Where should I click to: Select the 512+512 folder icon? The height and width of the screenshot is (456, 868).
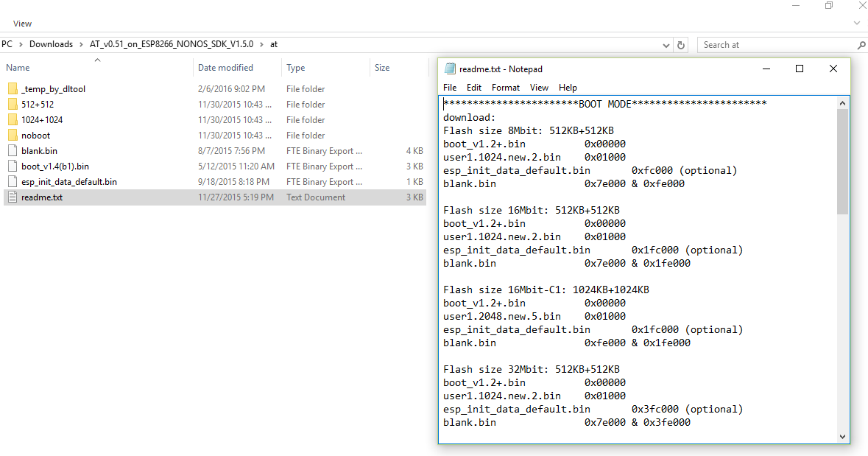coord(12,105)
